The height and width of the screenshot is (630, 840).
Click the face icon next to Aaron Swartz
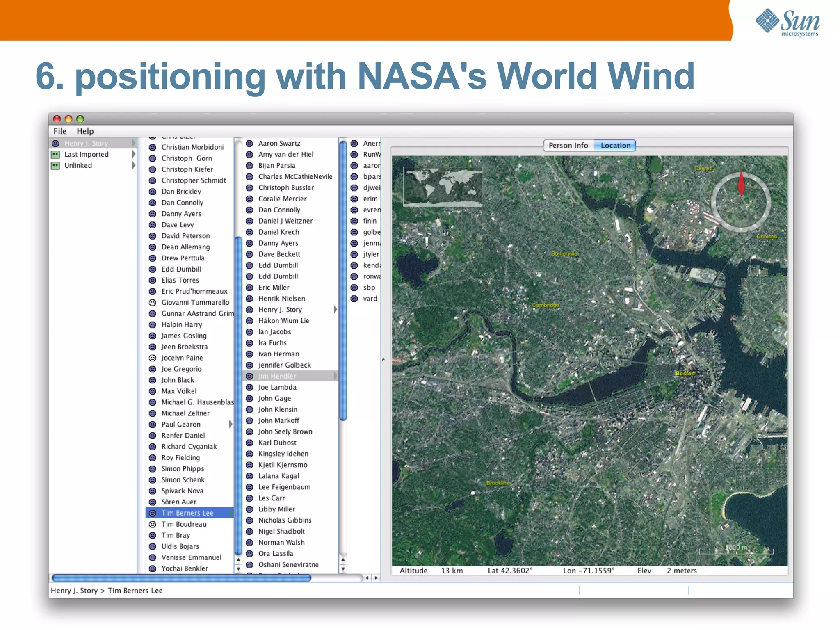pos(249,144)
